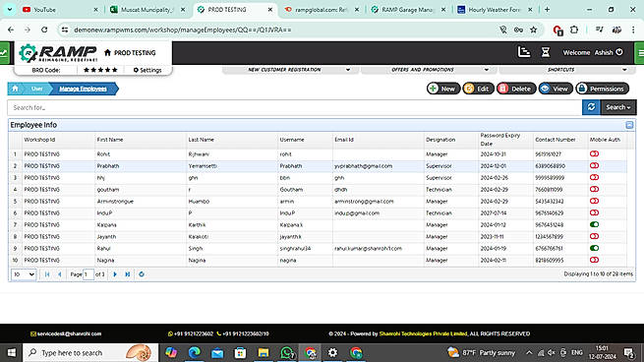The image size is (644, 362).
Task: Switch to the rampglobal.com tab
Action: click(x=322, y=10)
